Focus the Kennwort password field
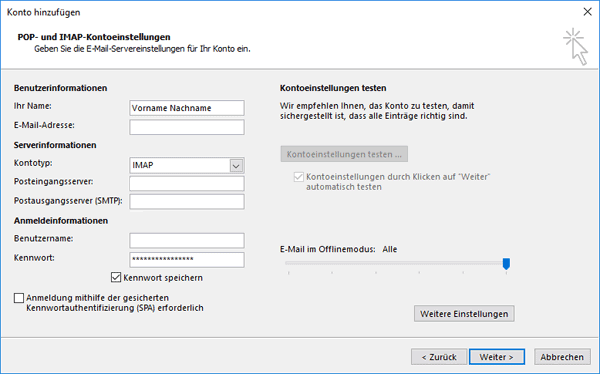 (187, 260)
